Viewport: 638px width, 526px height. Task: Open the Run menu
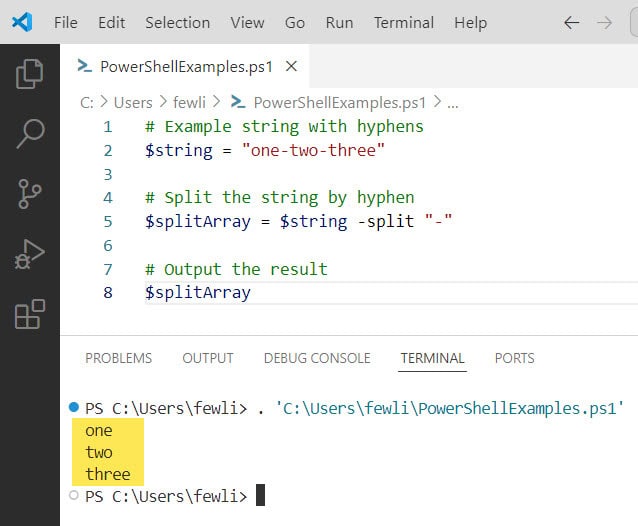click(339, 23)
